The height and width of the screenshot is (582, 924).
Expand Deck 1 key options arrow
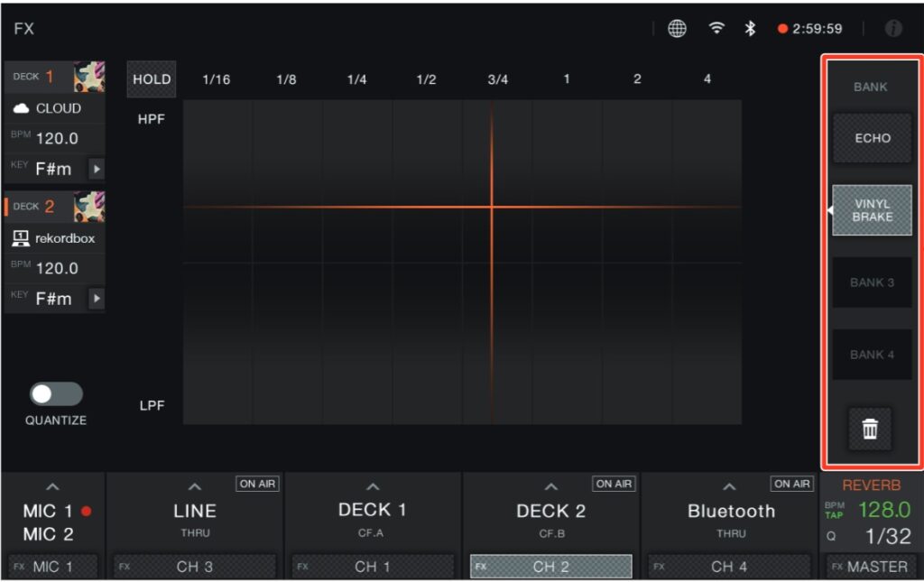(96, 169)
